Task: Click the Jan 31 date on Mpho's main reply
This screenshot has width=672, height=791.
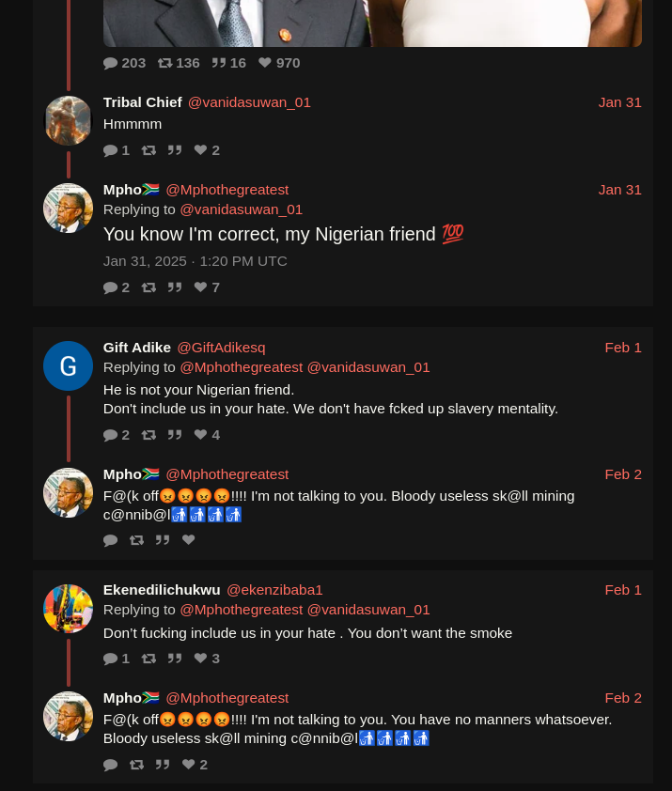Action: pos(620,190)
